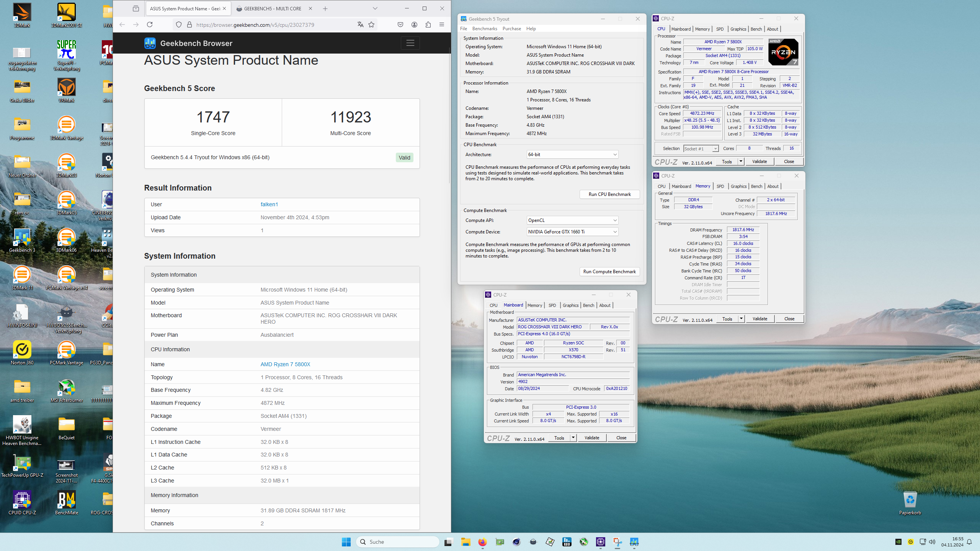Click the taskbar Suche search box

(x=398, y=541)
